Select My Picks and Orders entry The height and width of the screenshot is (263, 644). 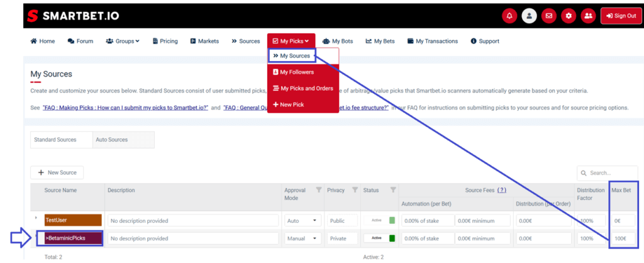click(x=303, y=88)
